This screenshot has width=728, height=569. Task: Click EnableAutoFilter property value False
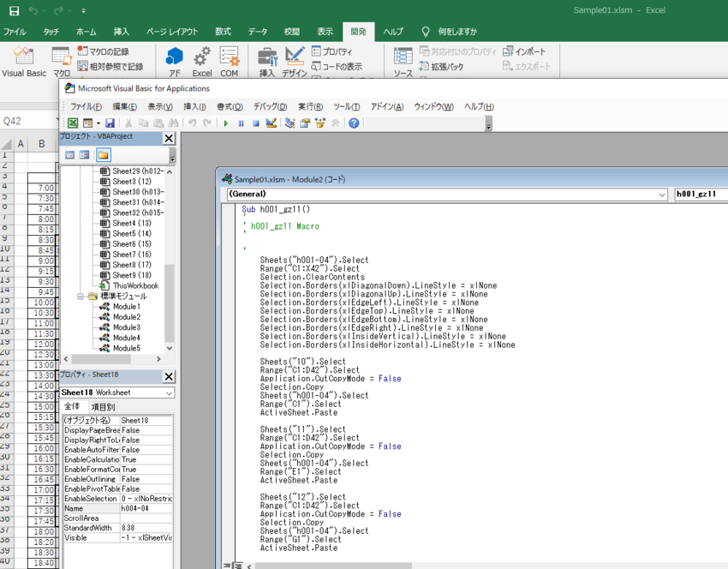pos(146,450)
